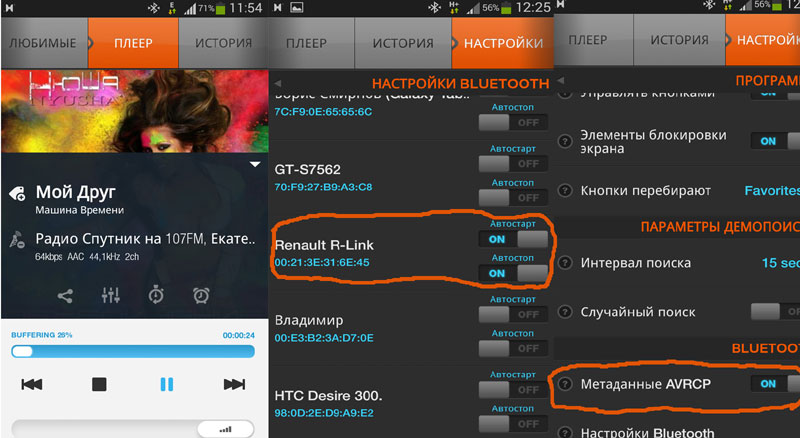The image size is (800, 438).
Task: Tap artist name Машина Времени
Action: 80,210
